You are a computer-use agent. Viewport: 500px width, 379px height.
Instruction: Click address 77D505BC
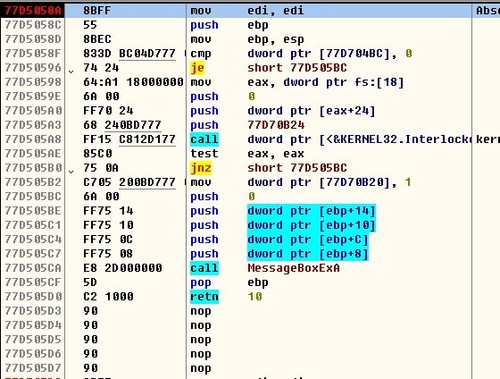click(x=33, y=197)
